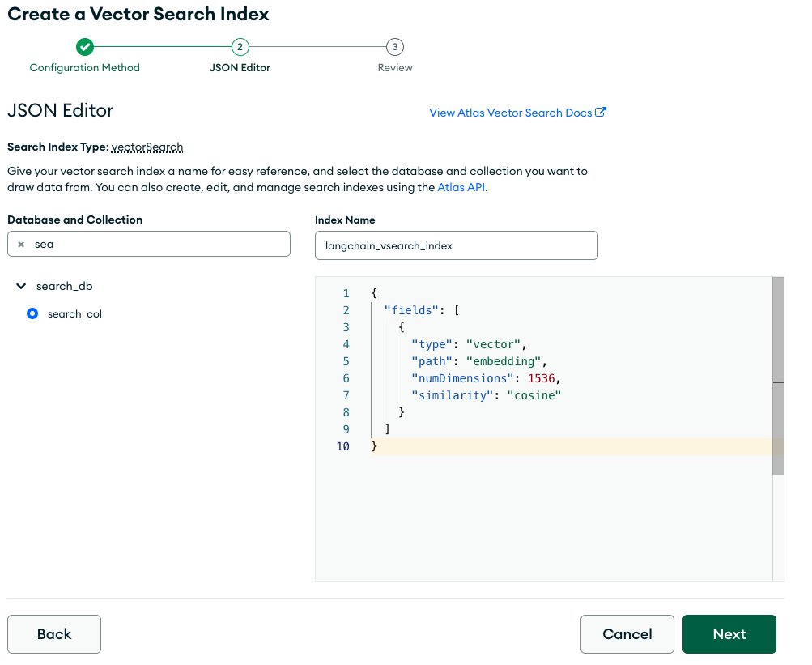This screenshot has width=812, height=665.
Task: Click the external link icon next to Docs
Action: point(600,112)
